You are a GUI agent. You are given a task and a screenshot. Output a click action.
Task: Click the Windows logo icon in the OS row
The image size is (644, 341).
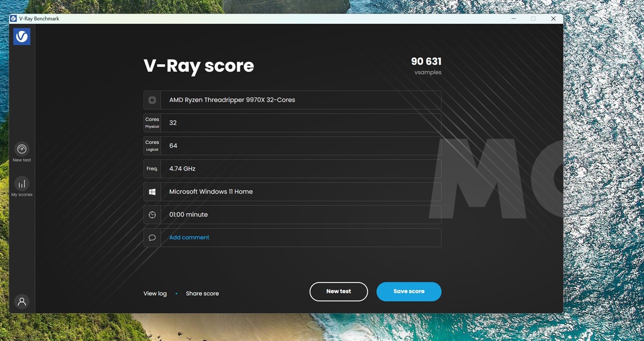click(152, 192)
